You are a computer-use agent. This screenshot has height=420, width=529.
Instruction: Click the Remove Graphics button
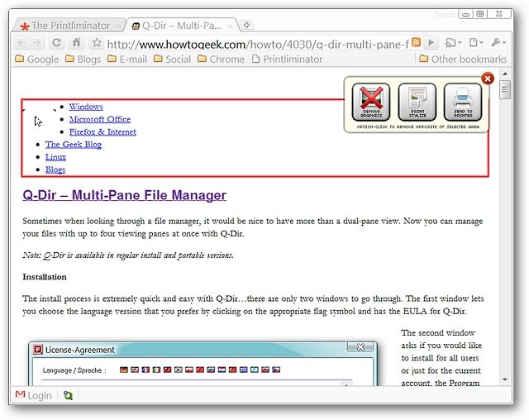coord(371,102)
